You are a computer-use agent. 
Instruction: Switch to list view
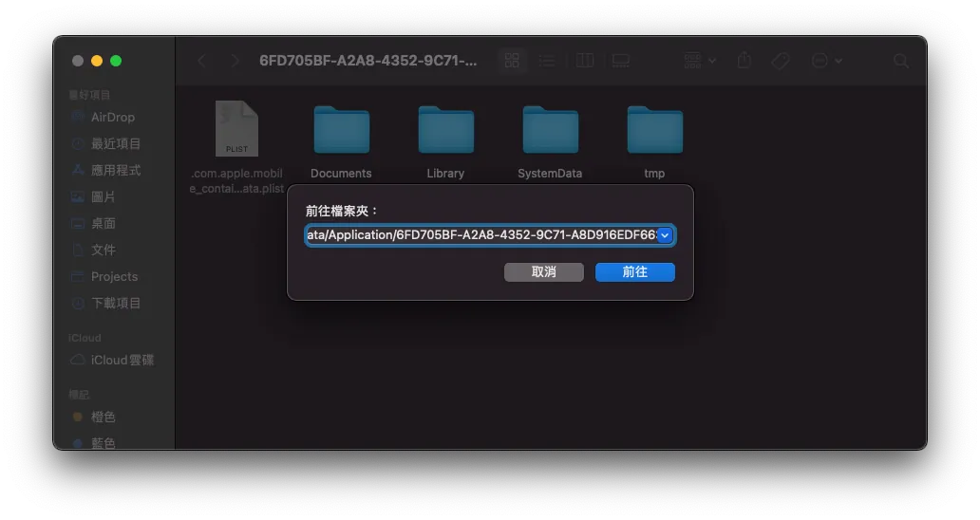pos(547,61)
